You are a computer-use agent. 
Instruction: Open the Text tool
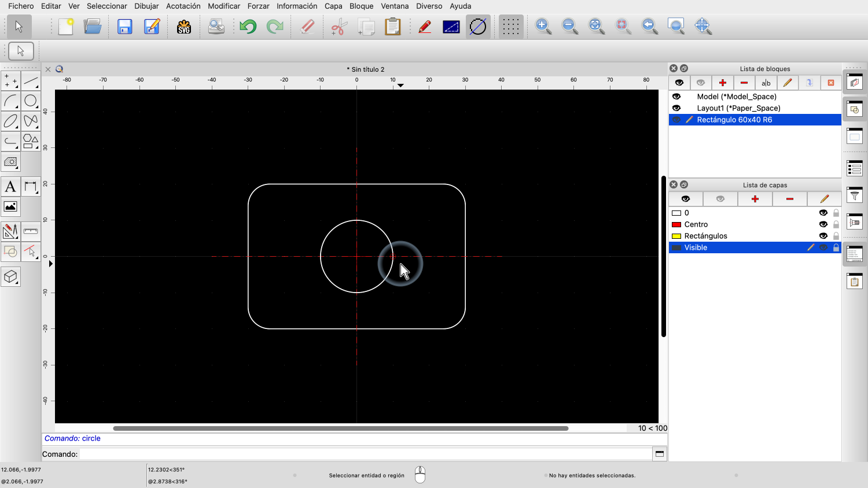pyautogui.click(x=10, y=187)
